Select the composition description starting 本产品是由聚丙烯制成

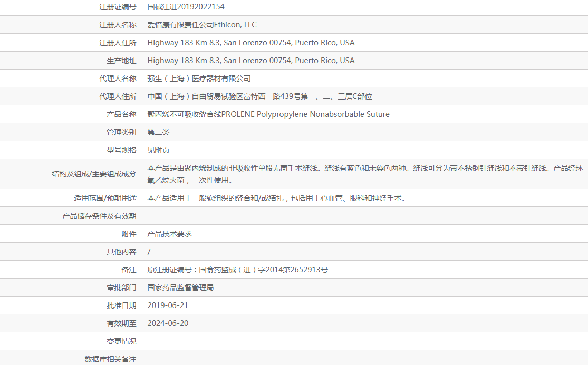tap(365, 174)
